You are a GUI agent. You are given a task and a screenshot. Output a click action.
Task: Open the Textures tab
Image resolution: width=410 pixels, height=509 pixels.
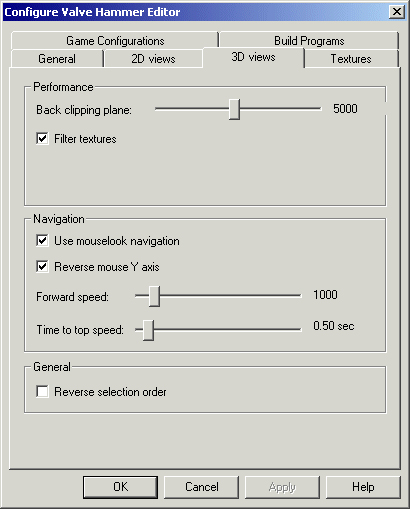351,59
